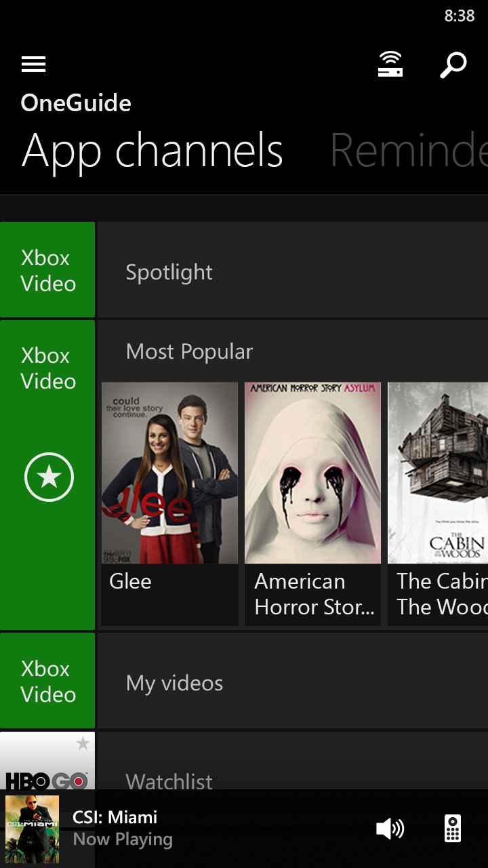Tap the Xbox Video tile beside Spotlight
Viewport: 488px width, 868px height.
coord(47,270)
